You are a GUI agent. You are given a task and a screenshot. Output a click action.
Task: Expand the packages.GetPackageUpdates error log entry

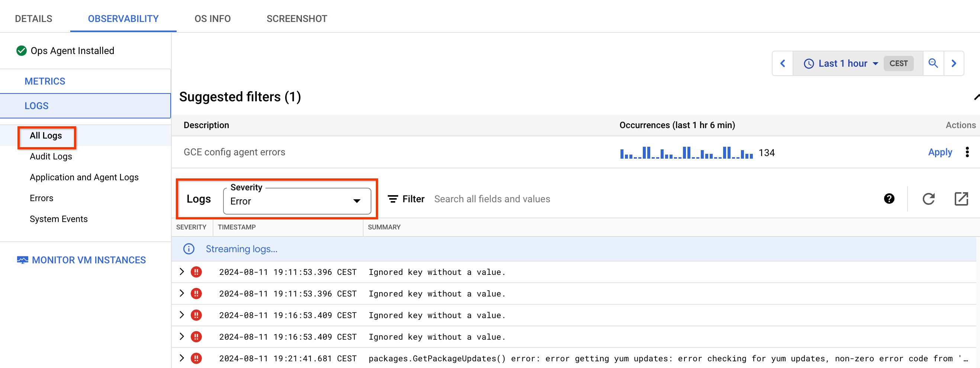point(182,358)
